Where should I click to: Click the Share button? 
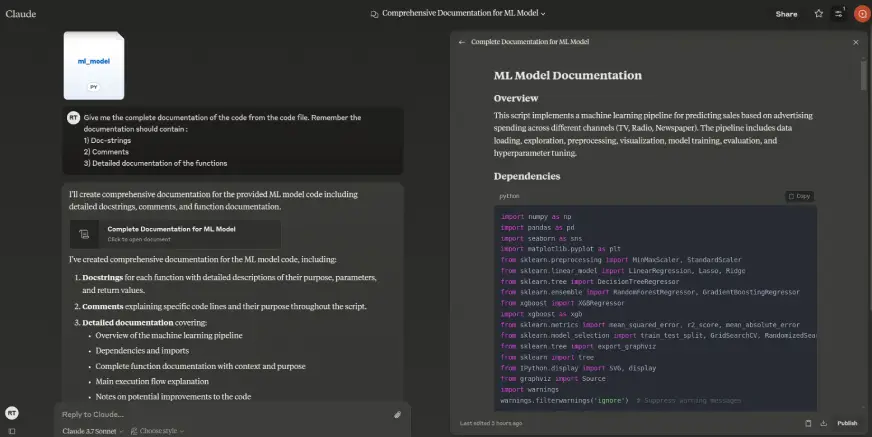(786, 14)
